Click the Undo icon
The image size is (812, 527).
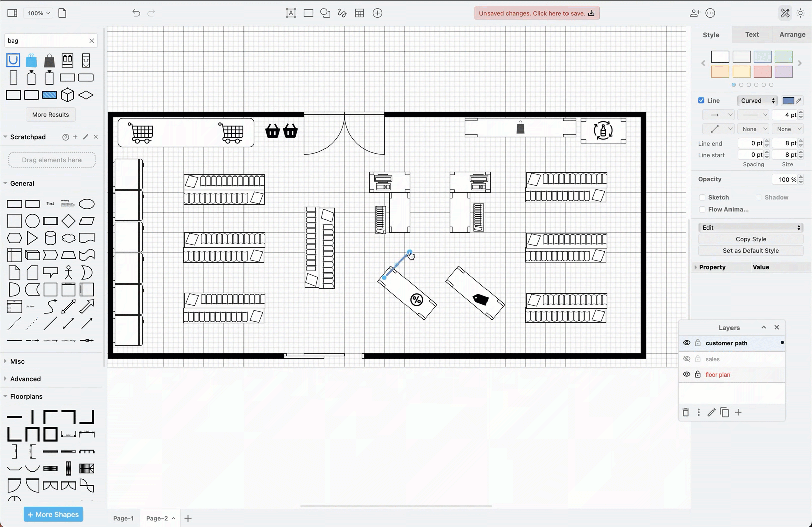tap(136, 13)
